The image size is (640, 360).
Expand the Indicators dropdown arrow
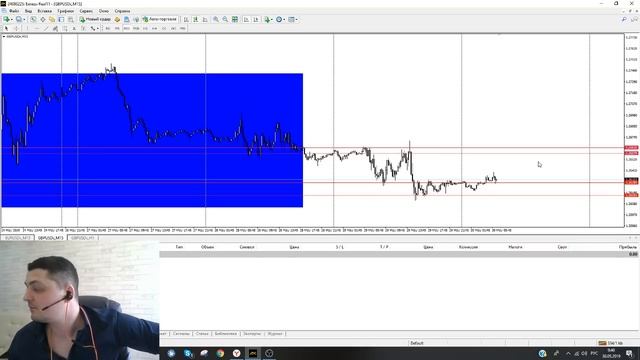[x=272, y=19]
